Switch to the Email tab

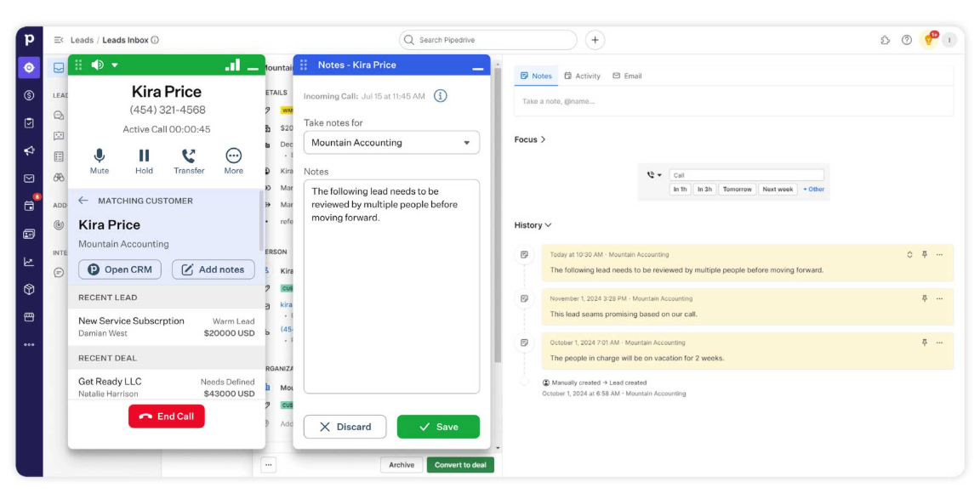point(627,76)
